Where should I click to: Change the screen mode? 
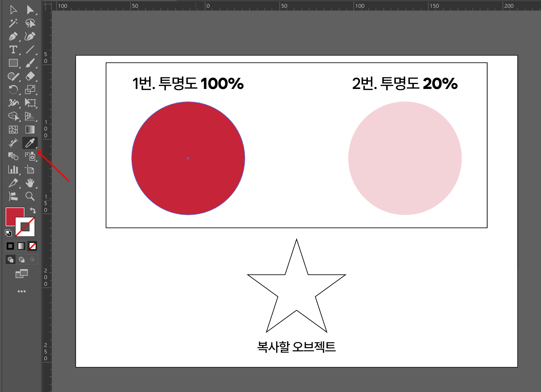coord(22,273)
